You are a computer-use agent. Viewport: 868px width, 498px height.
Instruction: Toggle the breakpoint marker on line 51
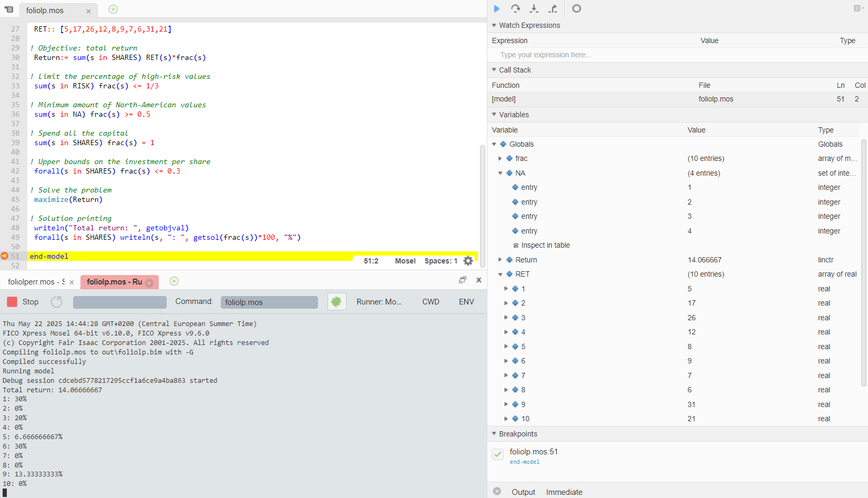[4, 256]
